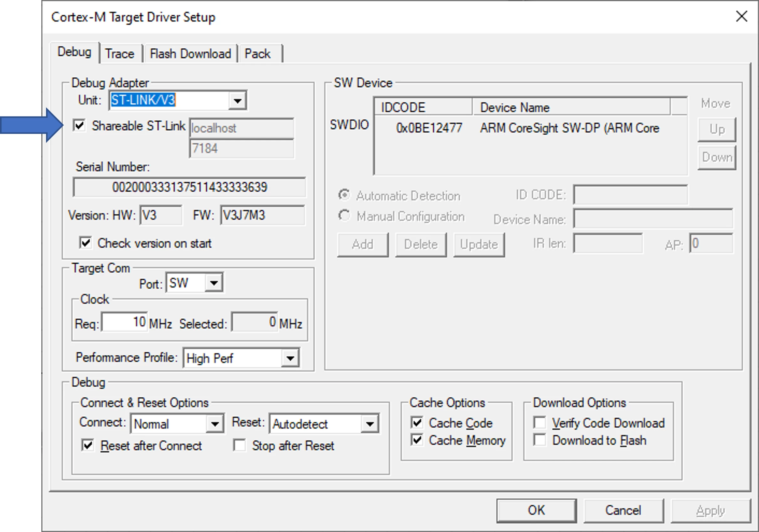The height and width of the screenshot is (532, 759).
Task: Switch to the Trace tab
Action: tap(120, 54)
